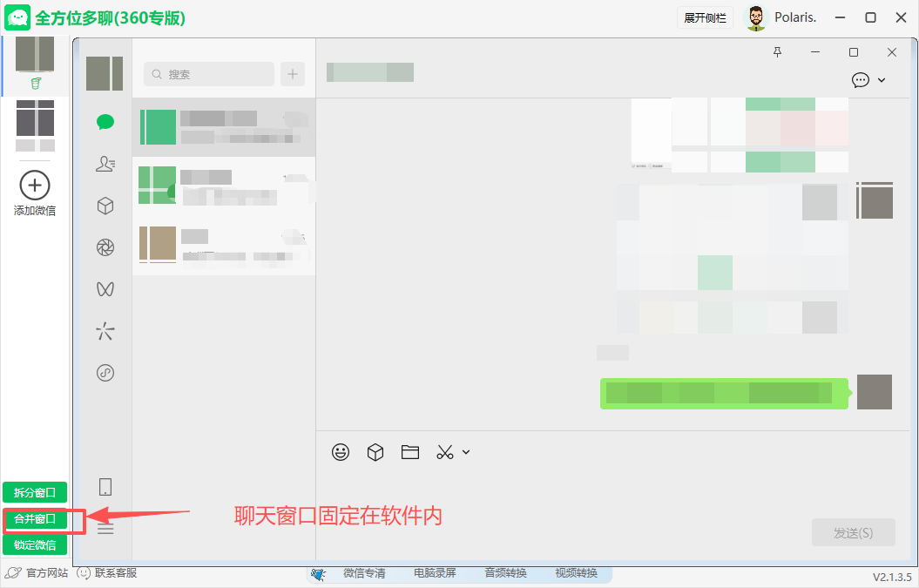Pin the chat window with the pin icon
This screenshot has height=588, width=919.
777,52
